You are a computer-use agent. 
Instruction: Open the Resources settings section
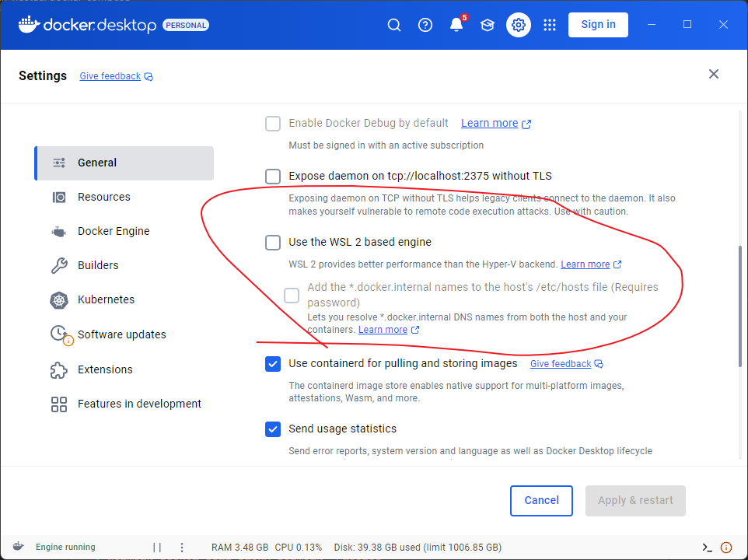124,197
